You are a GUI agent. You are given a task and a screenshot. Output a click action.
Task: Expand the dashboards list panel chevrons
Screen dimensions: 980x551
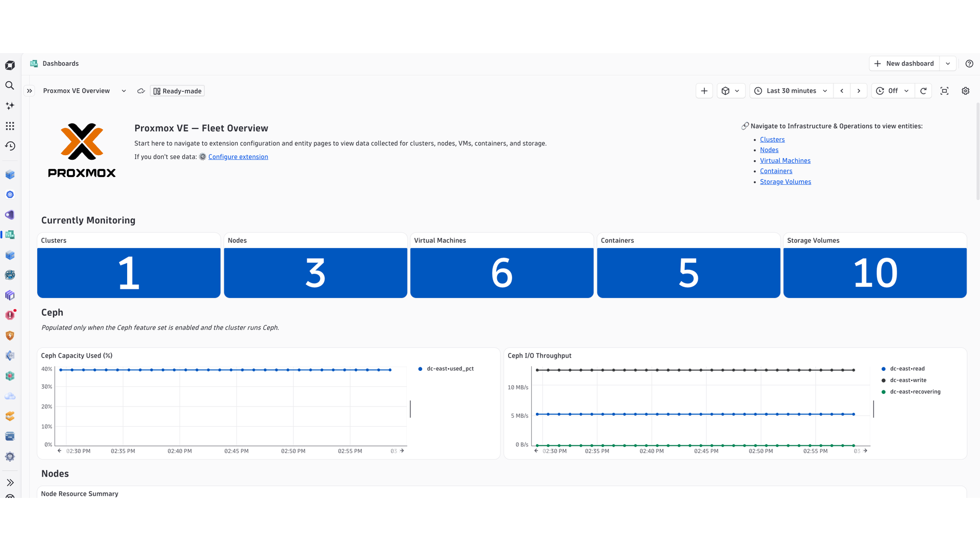click(30, 91)
